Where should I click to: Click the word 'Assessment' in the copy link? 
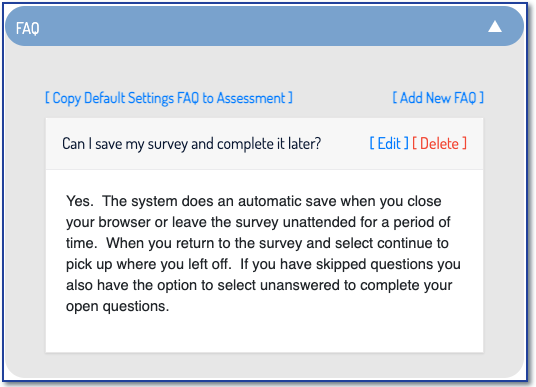251,98
